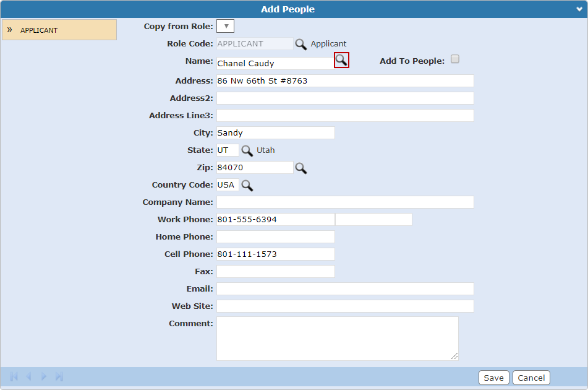Image resolution: width=588 pixels, height=390 pixels.
Task: Click into the Email field
Action: (345, 289)
